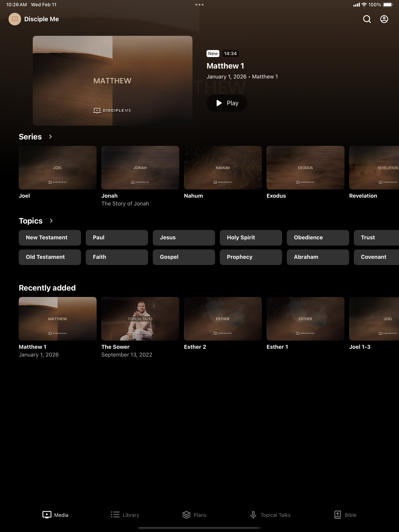Tap the Wi-Fi status icon

coord(364,4)
